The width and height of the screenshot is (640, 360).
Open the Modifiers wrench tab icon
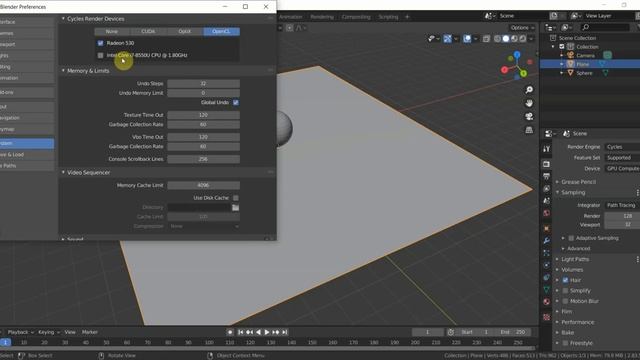click(547, 241)
